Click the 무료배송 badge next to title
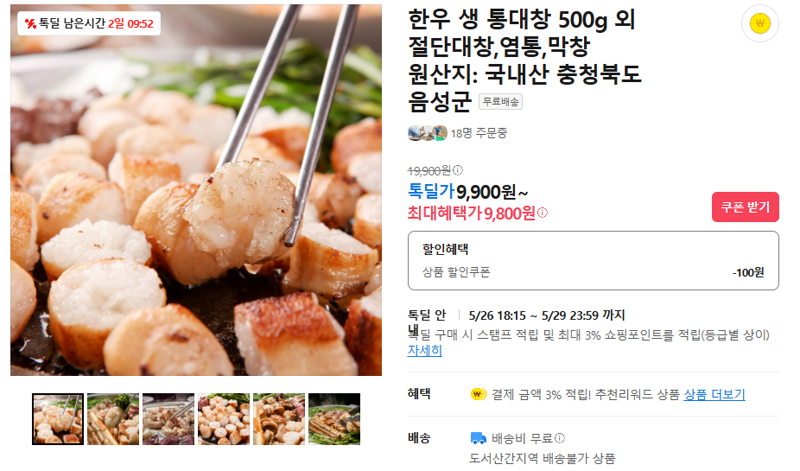 [501, 102]
